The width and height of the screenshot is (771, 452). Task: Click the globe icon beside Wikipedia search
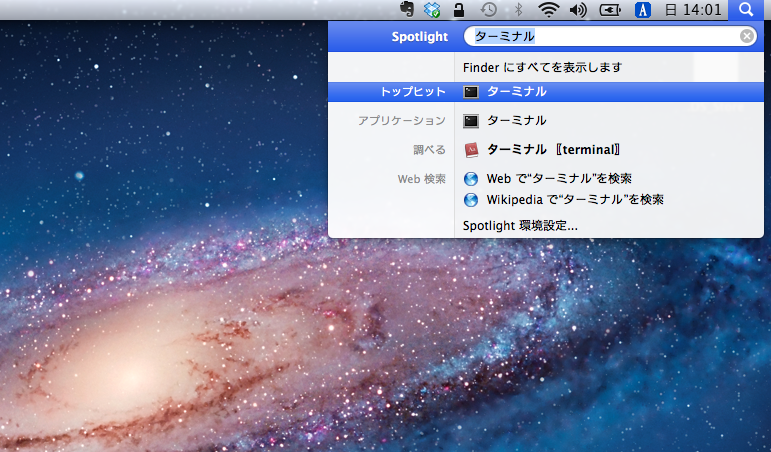click(x=471, y=200)
